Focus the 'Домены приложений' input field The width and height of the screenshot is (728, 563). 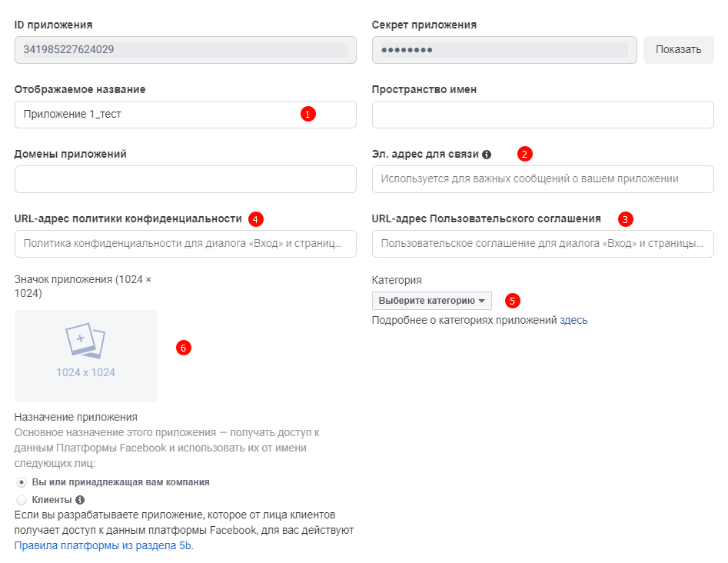click(x=185, y=179)
